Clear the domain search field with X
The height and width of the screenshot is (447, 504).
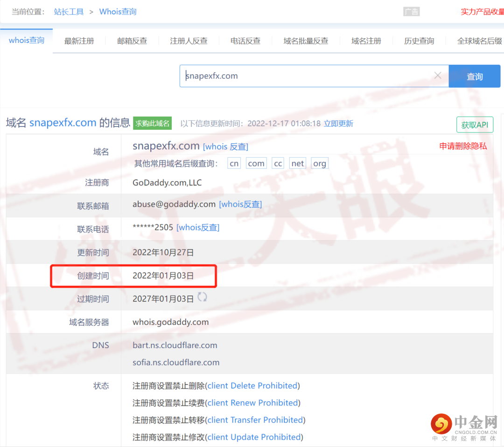[x=437, y=76]
